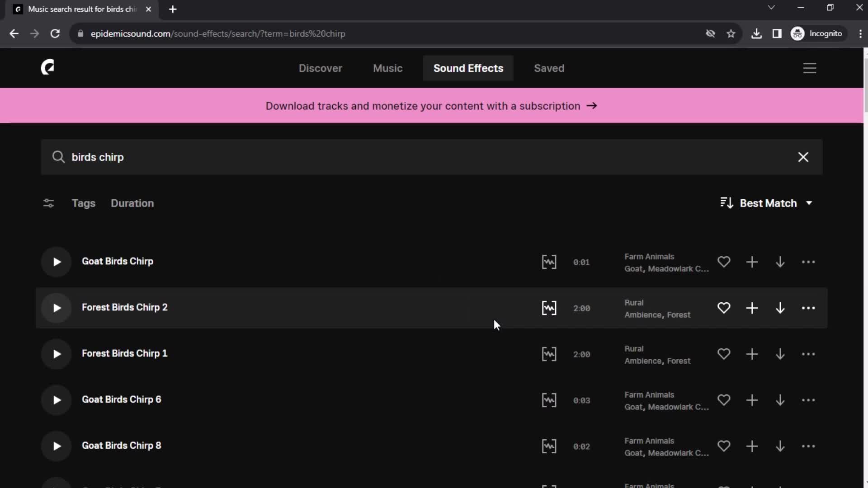Toggle the browser side panel
Screen dimensions: 868x488
tap(777, 33)
